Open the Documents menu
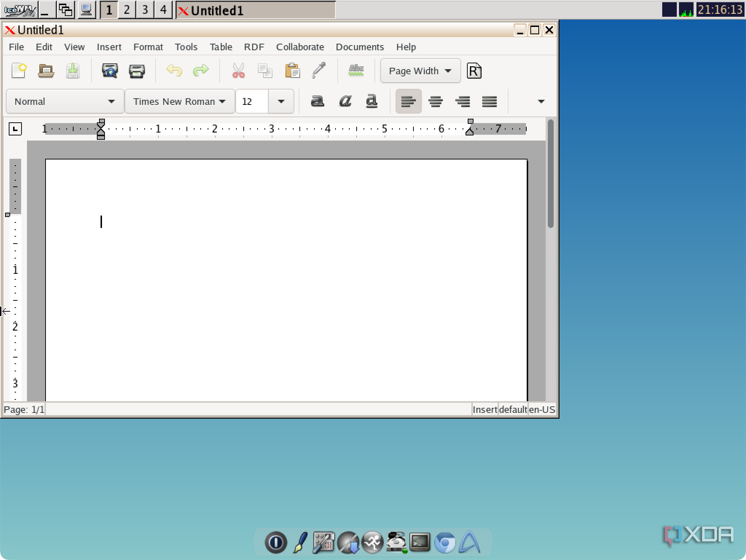 (x=360, y=47)
